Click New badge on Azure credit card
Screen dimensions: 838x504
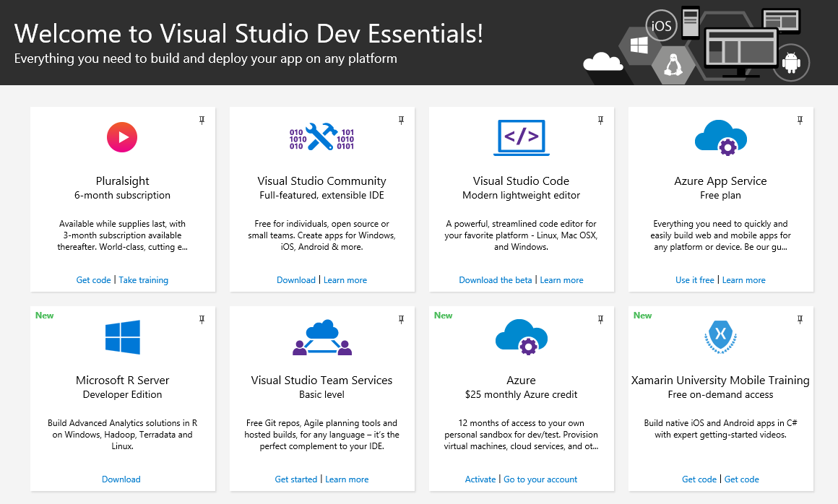click(x=443, y=316)
